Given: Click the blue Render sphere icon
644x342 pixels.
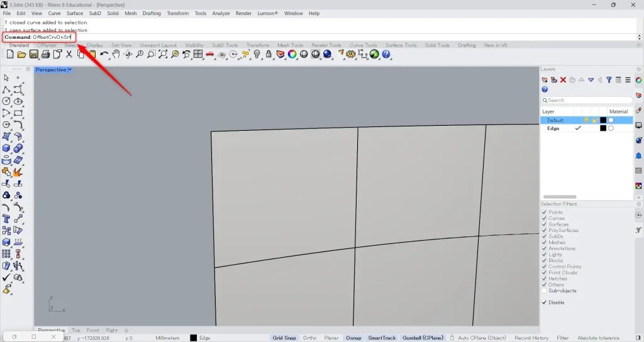Looking at the screenshot, I should [x=327, y=54].
